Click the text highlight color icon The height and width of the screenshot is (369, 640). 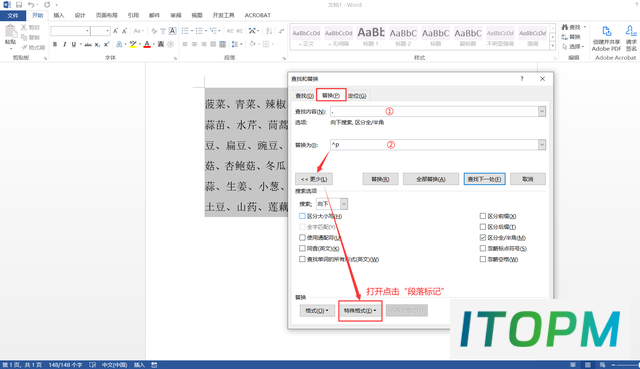133,44
